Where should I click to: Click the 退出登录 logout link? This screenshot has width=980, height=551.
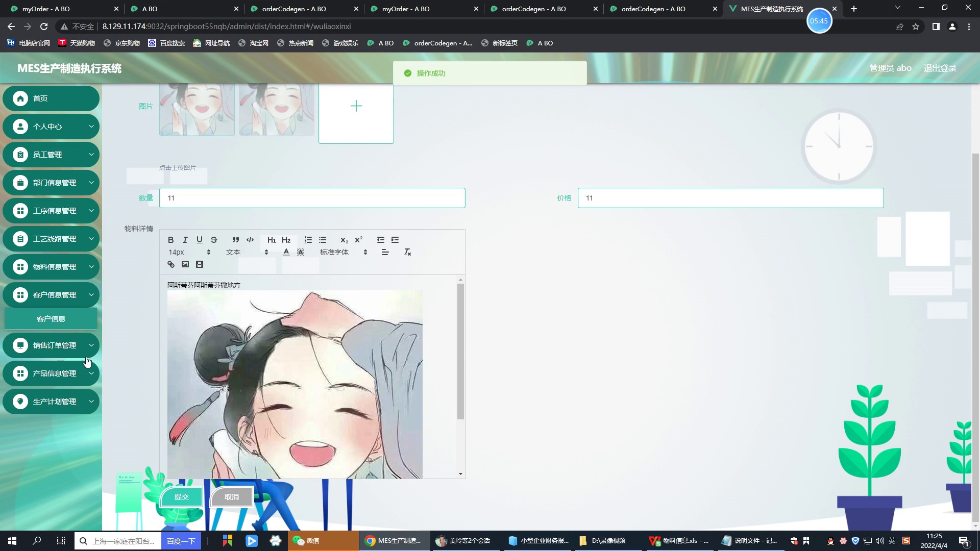[940, 68]
